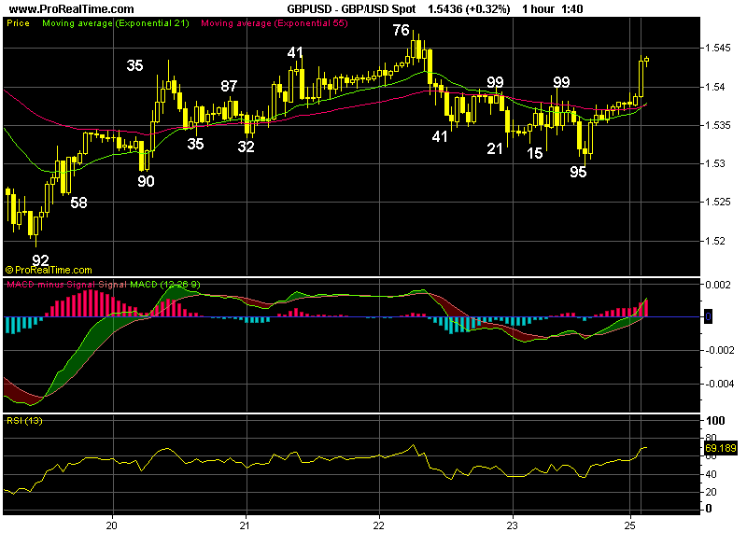747x560 pixels.
Task: Click the 15 annotation on price chart
Action: 534,153
